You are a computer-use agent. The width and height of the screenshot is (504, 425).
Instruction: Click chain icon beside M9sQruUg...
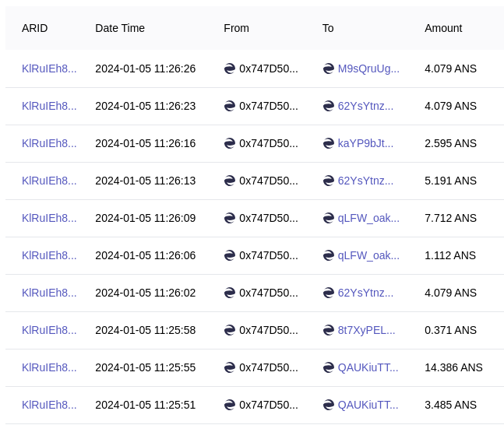point(329,68)
